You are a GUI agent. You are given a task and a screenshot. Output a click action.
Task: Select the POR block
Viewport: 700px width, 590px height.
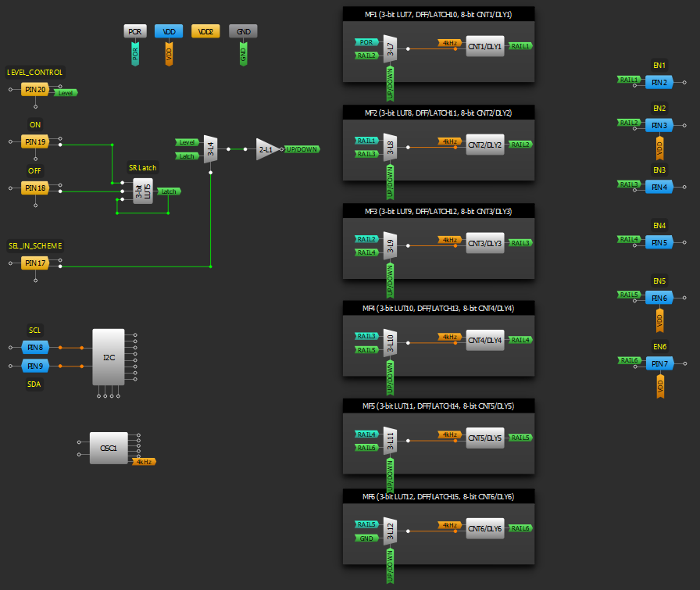134,32
